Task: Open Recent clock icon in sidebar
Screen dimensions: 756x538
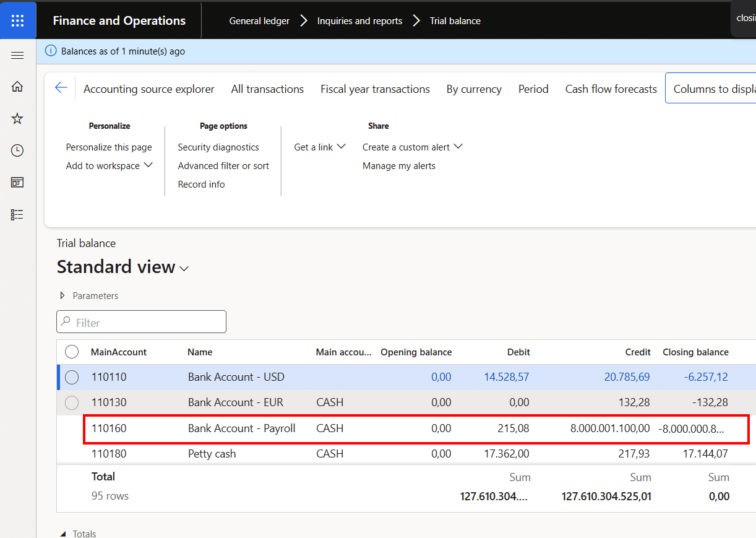Action: point(17,150)
